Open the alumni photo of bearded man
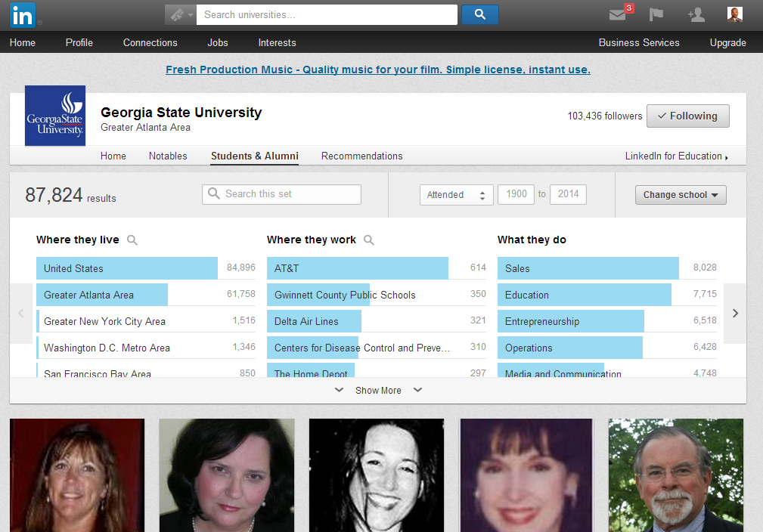The height and width of the screenshot is (532, 763). 676,475
